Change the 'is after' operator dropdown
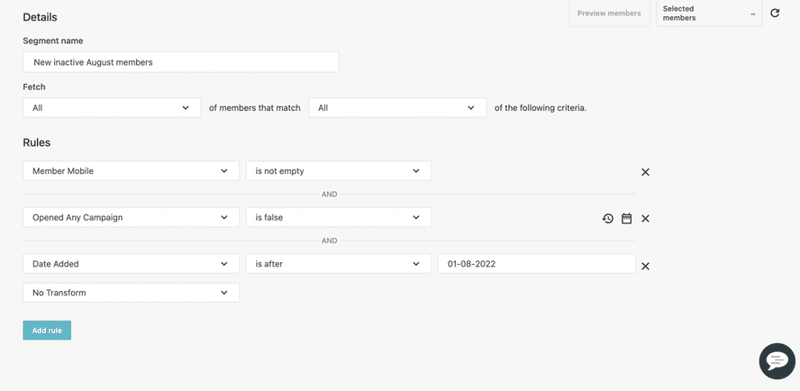This screenshot has width=800, height=391. (x=339, y=264)
